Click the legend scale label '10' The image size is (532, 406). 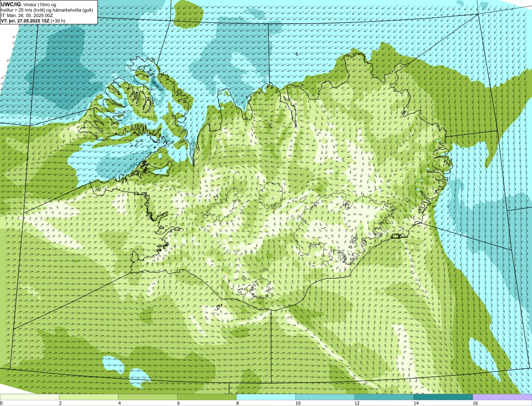298,403
